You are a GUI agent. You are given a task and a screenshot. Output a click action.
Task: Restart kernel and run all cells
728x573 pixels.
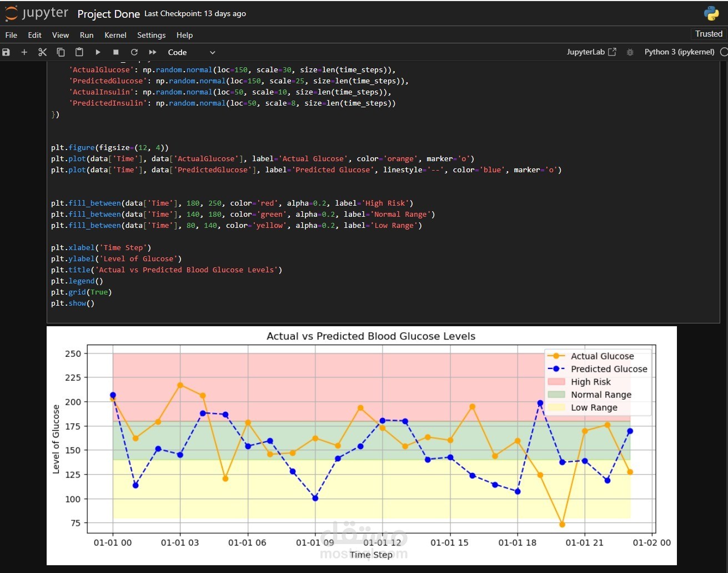(x=153, y=52)
